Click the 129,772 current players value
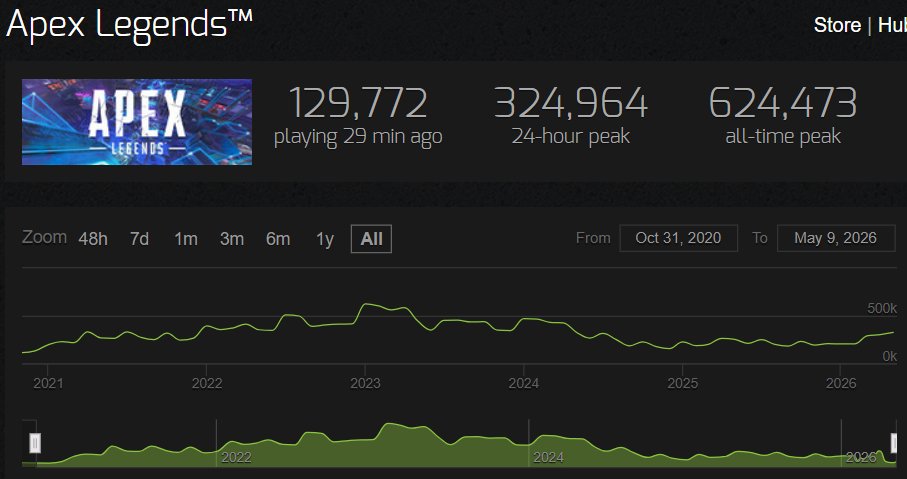The height and width of the screenshot is (479, 907). click(x=357, y=104)
